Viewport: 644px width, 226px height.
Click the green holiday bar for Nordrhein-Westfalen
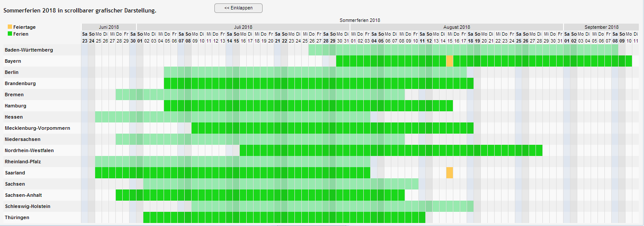tap(391, 150)
